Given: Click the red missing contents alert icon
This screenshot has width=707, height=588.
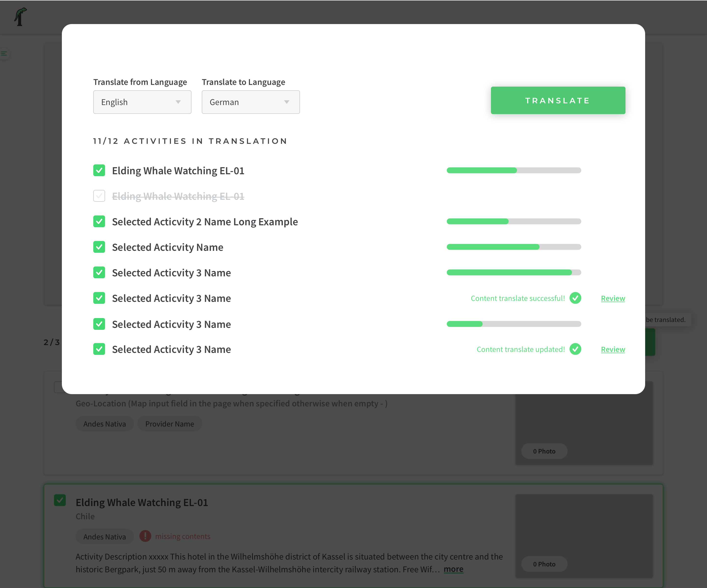Looking at the screenshot, I should pyautogui.click(x=145, y=536).
